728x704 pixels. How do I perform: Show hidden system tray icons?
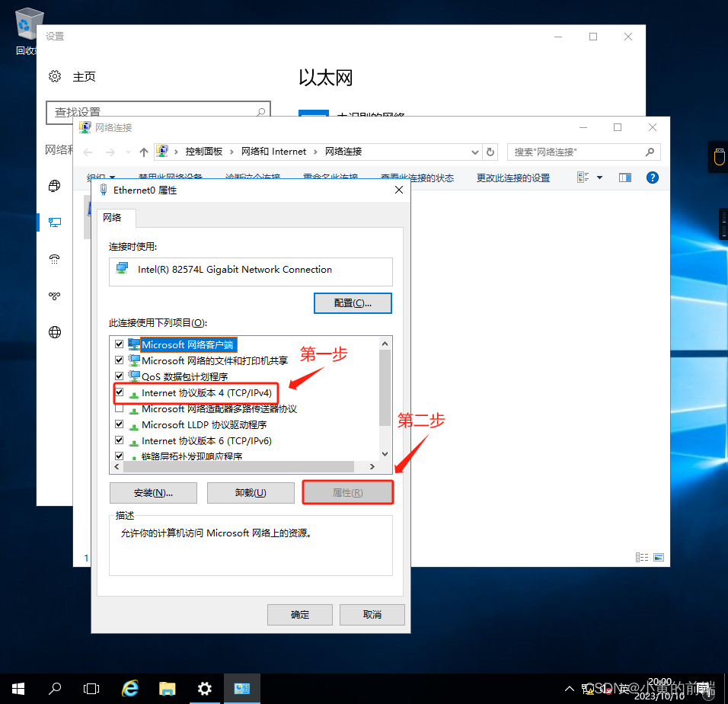point(569,689)
